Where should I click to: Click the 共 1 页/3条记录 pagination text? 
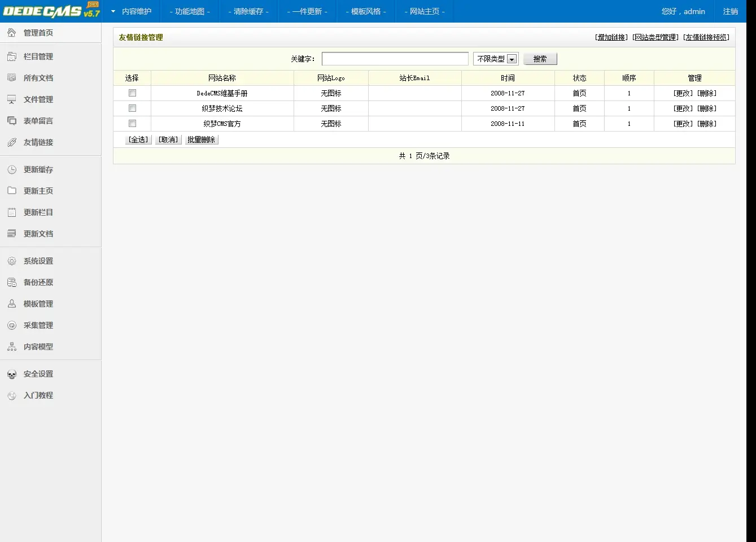click(x=425, y=156)
